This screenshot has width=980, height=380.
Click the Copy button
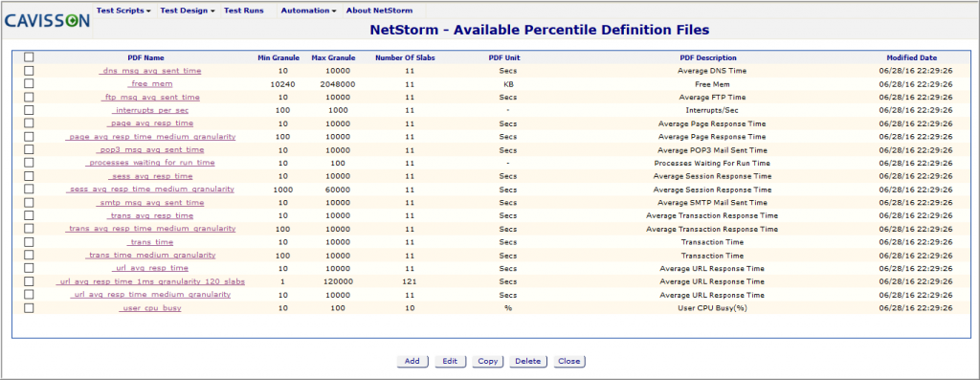click(487, 361)
